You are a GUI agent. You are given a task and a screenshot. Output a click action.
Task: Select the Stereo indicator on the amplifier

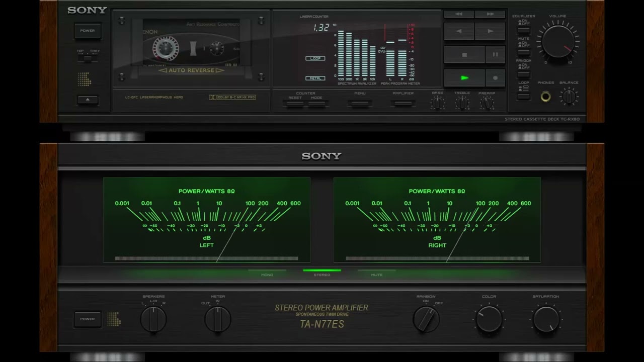322,272
